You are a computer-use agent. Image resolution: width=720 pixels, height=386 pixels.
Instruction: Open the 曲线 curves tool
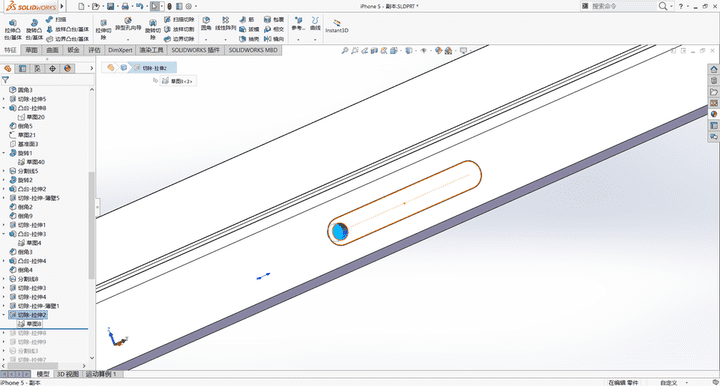315,24
